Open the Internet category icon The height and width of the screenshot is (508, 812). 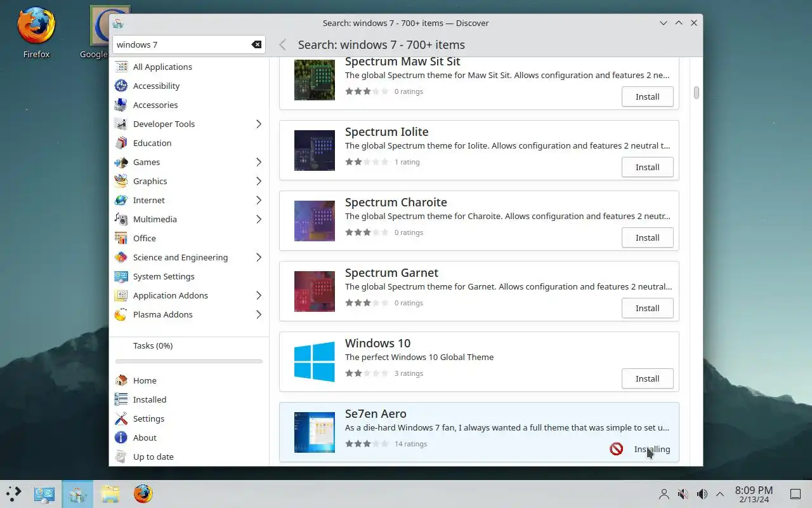pyautogui.click(x=121, y=200)
